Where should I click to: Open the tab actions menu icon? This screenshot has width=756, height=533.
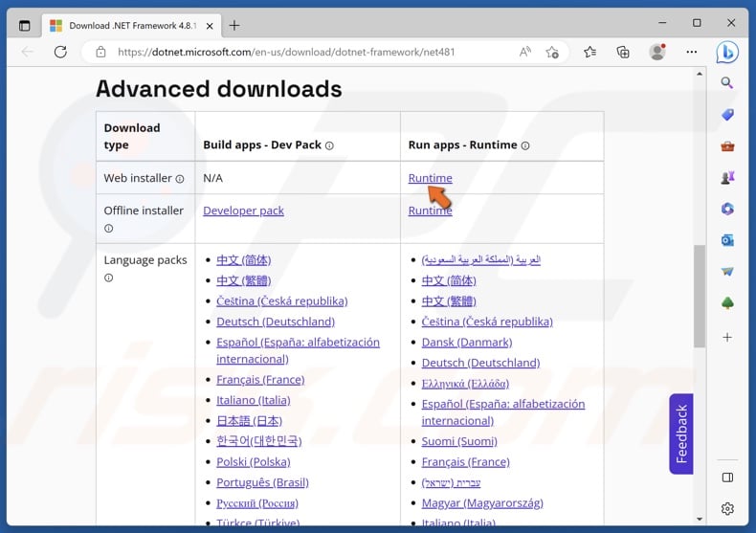click(24, 26)
